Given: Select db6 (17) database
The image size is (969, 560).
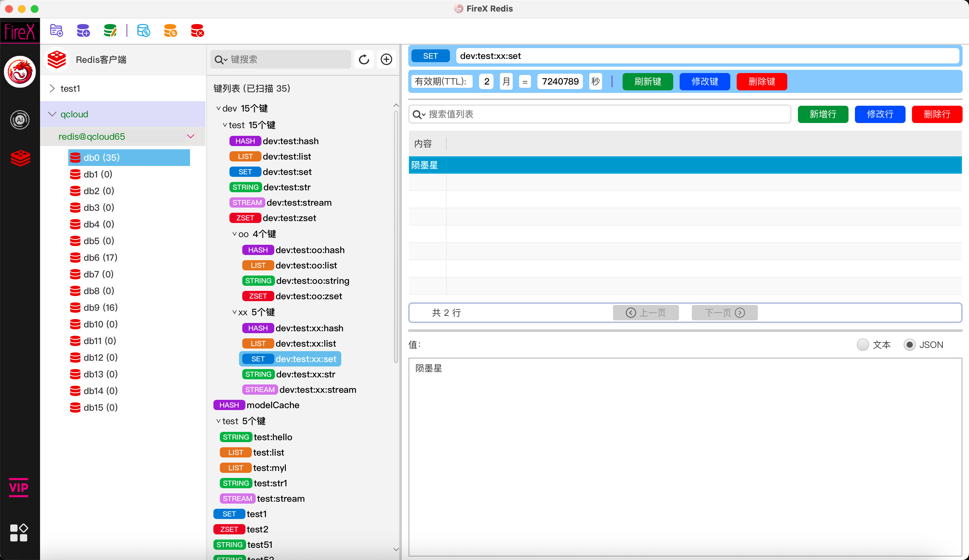Looking at the screenshot, I should [100, 258].
